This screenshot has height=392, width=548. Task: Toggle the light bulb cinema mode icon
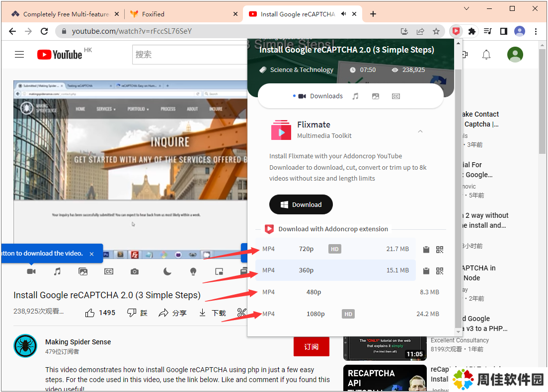pyautogui.click(x=193, y=271)
